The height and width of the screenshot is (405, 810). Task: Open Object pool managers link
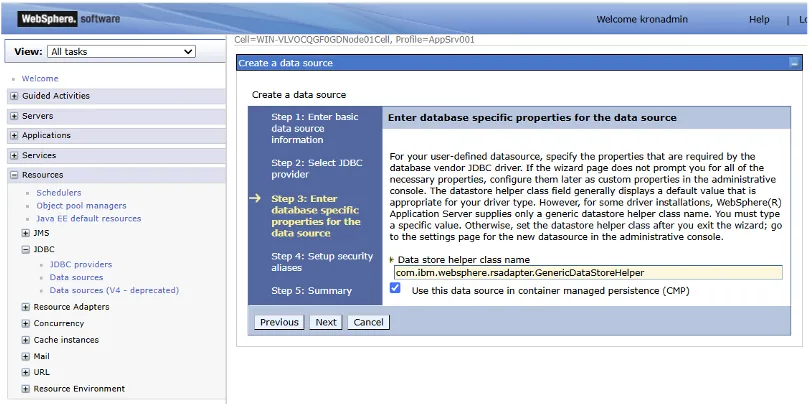pos(81,206)
